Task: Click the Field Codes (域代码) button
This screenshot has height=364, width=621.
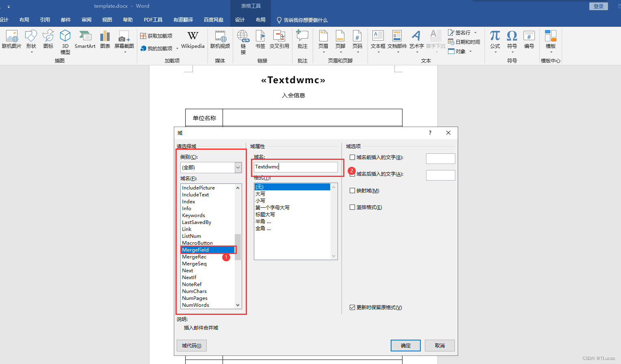Action: point(192,346)
